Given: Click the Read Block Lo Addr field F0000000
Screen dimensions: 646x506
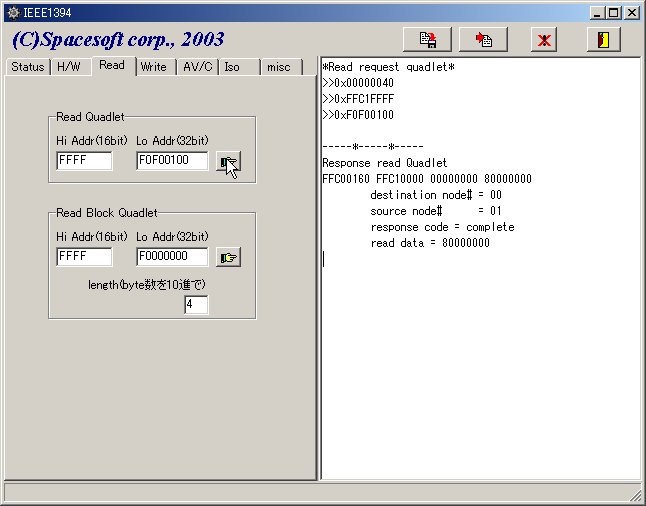Looking at the screenshot, I should coord(172,257).
